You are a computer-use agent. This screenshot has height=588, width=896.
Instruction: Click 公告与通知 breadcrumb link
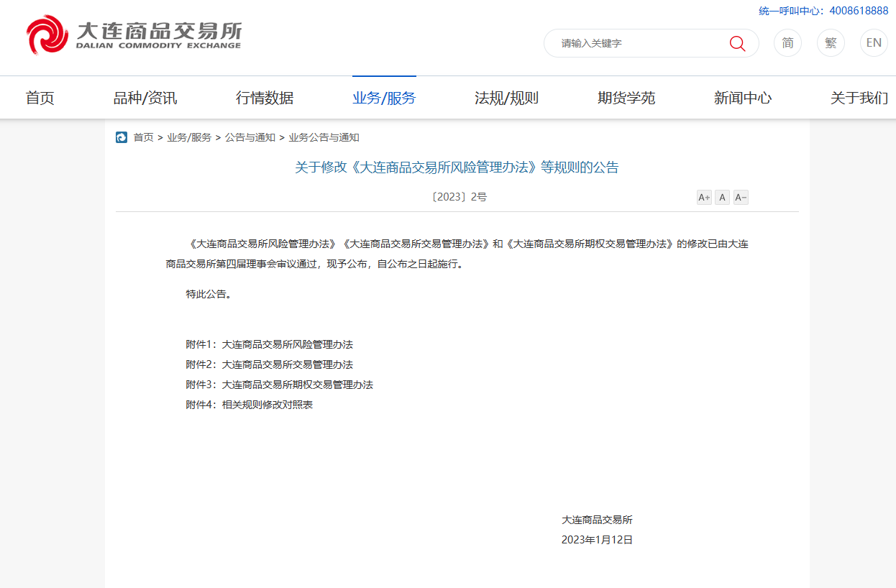coord(250,137)
